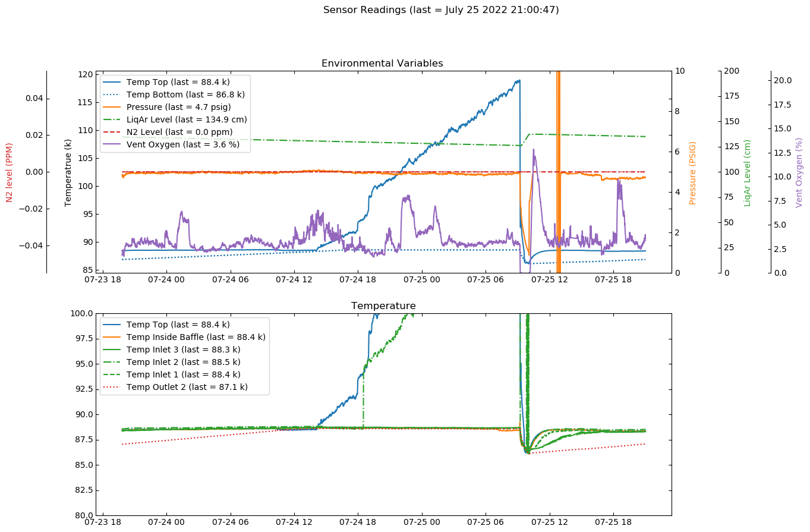Click the 'Sensor Readings' figure title

coord(441,10)
